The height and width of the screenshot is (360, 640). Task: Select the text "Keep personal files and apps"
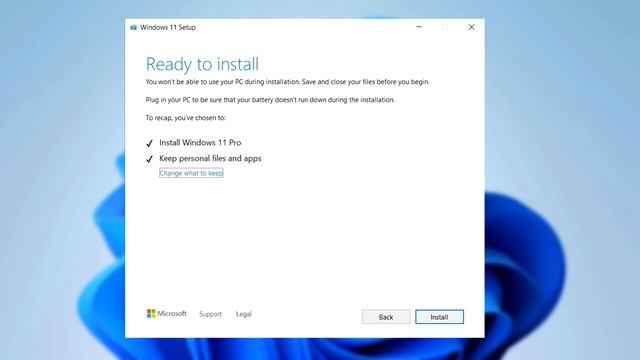pyautogui.click(x=210, y=158)
